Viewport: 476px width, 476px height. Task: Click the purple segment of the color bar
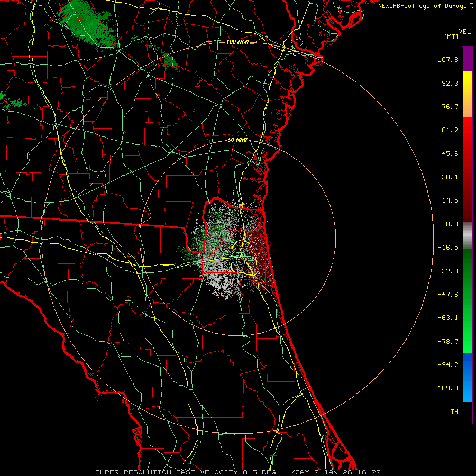pyautogui.click(x=467, y=59)
